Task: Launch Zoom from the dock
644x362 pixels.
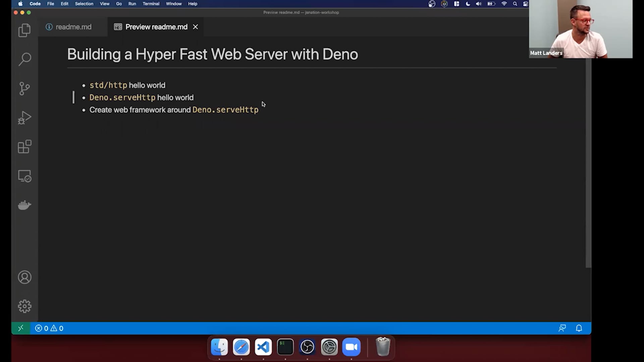Action: [351, 347]
